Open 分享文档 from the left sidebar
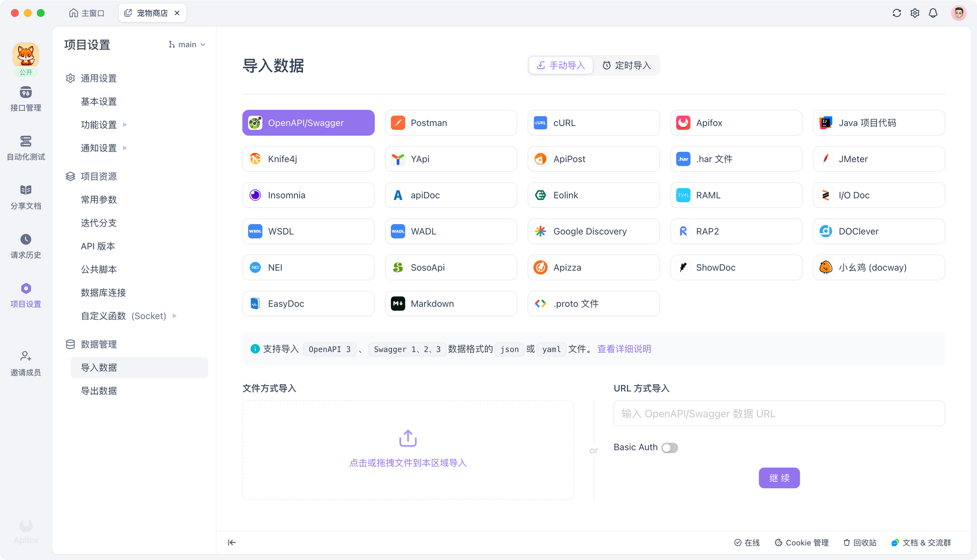The width and height of the screenshot is (977, 560). click(x=25, y=197)
